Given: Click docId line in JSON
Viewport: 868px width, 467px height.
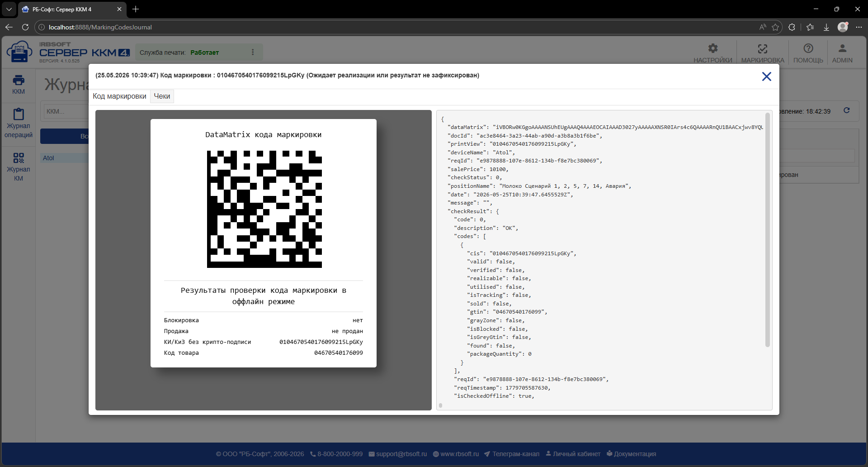Looking at the screenshot, I should 525,136.
